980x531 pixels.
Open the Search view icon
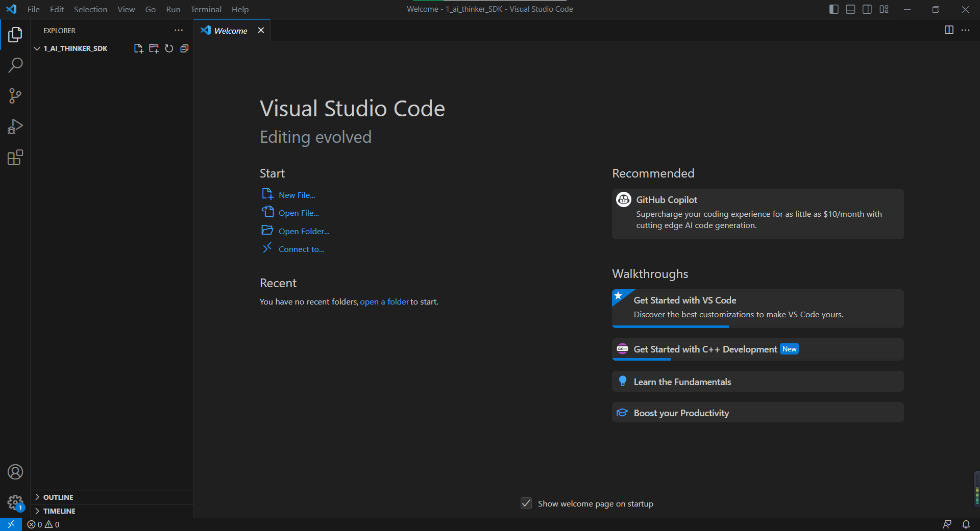[15, 65]
